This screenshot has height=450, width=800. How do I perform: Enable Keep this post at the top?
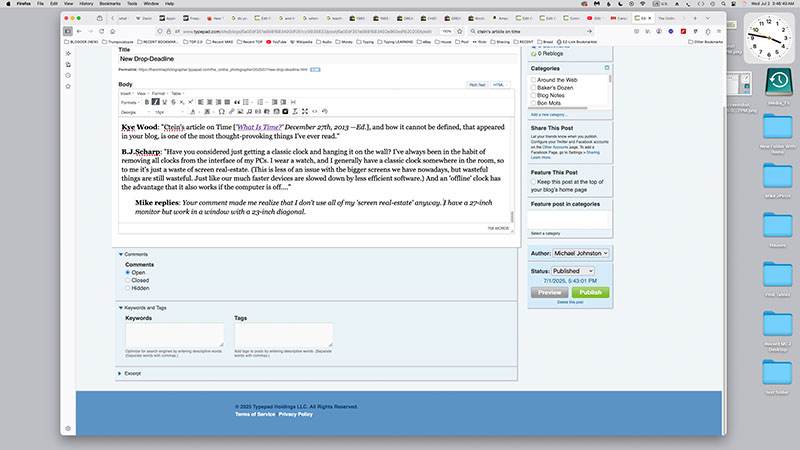535,181
